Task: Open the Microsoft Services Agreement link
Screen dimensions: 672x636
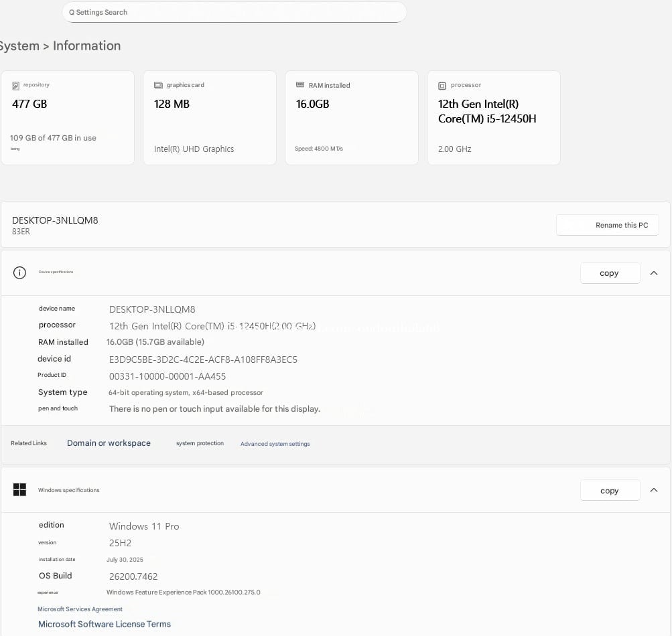Action: (80, 609)
